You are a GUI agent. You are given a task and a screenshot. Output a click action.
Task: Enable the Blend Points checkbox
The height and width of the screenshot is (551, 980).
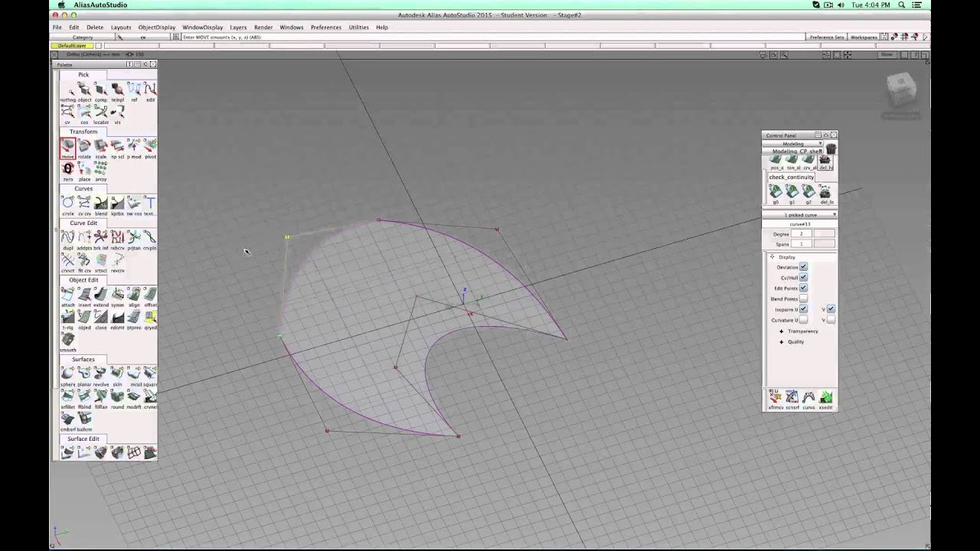coord(803,298)
